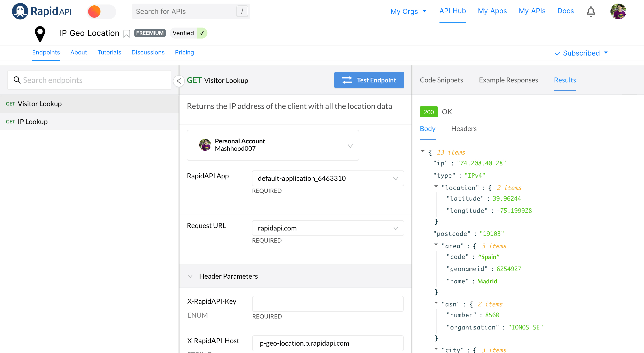Toggle the orange theme switch
This screenshot has height=353, width=644.
click(101, 11)
